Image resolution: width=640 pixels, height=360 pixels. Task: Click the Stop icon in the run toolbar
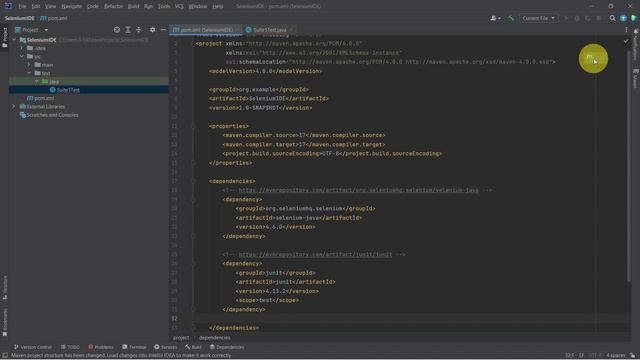[x=599, y=18]
